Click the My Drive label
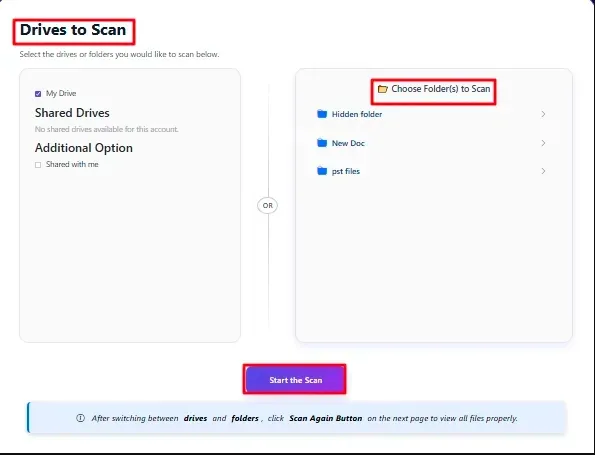Screen dimensions: 595x455 click(61, 93)
